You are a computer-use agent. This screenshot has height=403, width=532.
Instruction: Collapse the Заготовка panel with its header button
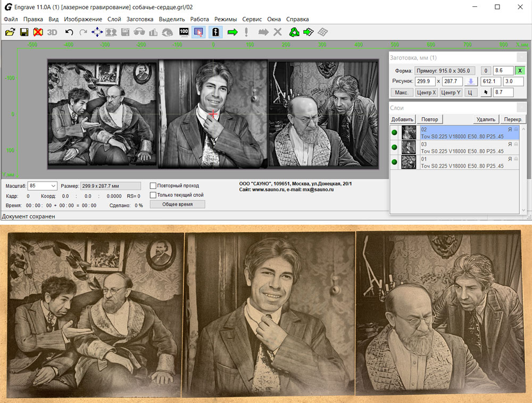point(521,57)
